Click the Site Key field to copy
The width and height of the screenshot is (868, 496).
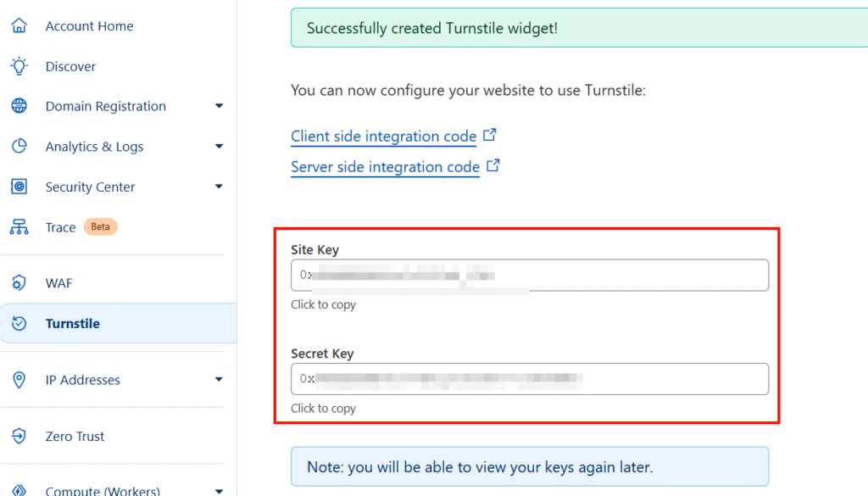(530, 275)
